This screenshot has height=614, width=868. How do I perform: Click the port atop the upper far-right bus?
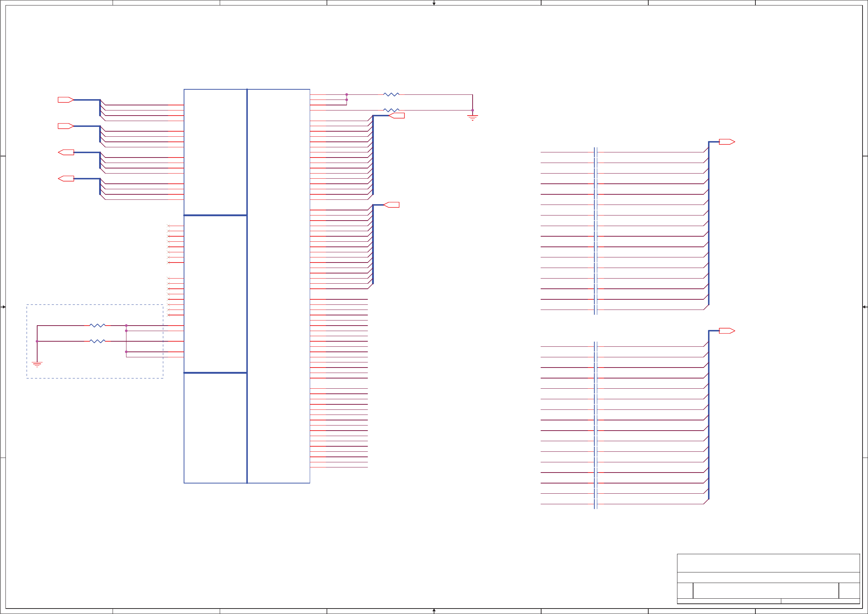(x=727, y=142)
